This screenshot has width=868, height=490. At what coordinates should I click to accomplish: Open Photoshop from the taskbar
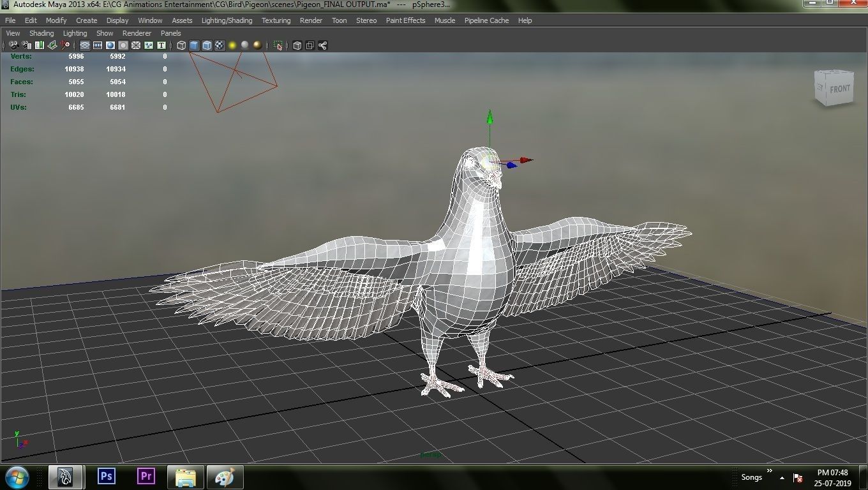[107, 477]
